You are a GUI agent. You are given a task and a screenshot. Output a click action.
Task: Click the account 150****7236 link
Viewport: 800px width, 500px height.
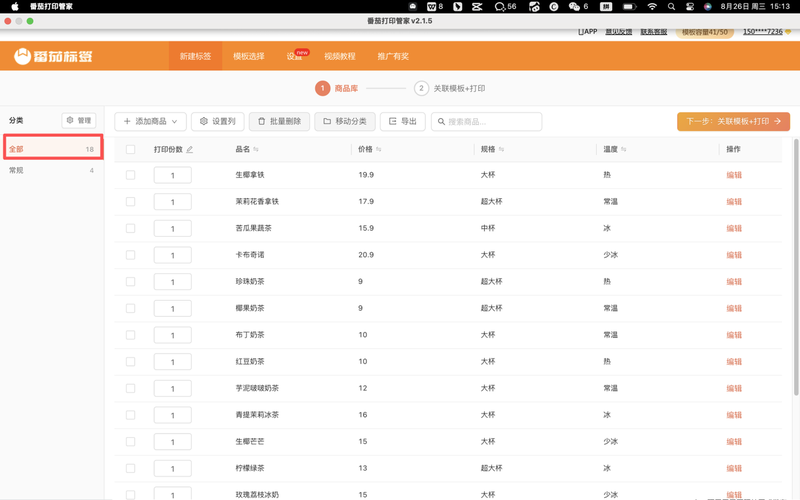click(x=762, y=32)
